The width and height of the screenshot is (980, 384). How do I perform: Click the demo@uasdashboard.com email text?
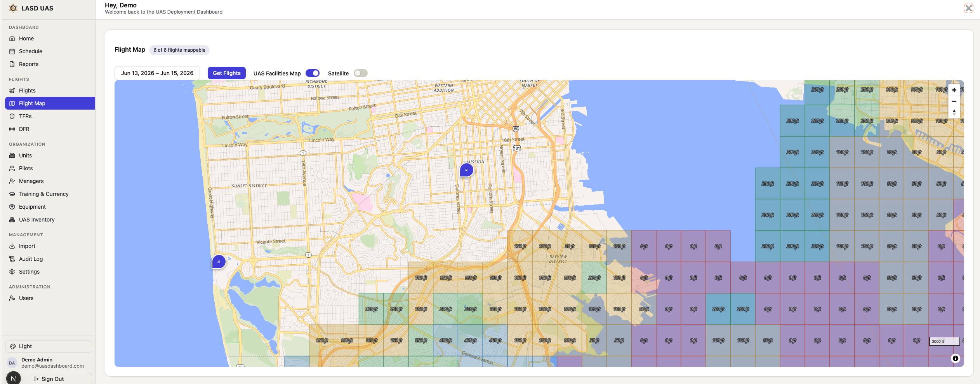tap(53, 366)
